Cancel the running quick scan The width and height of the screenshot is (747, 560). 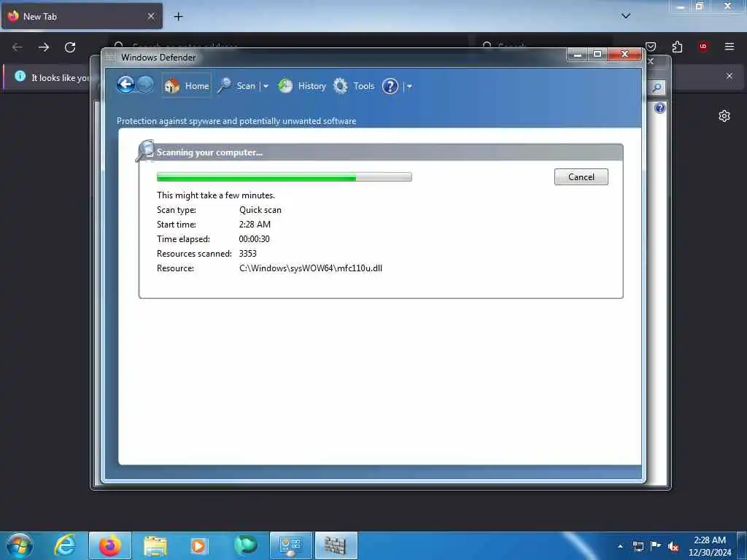(581, 176)
